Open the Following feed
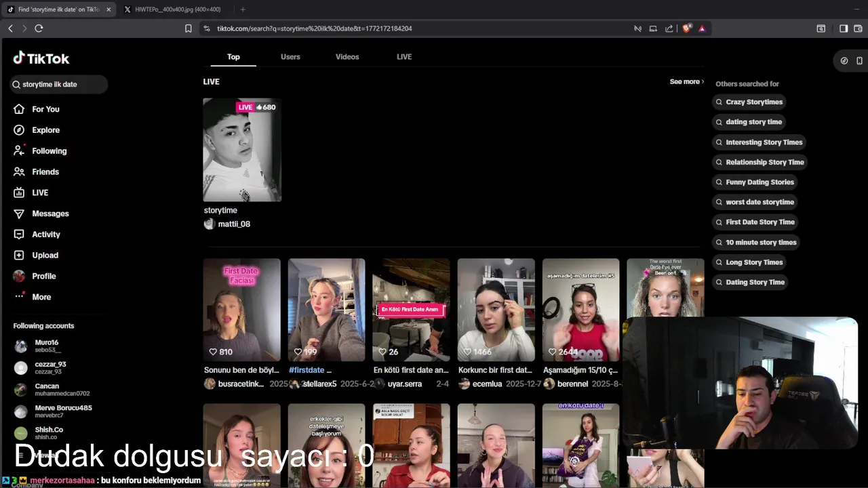868x488 pixels. (x=40, y=151)
